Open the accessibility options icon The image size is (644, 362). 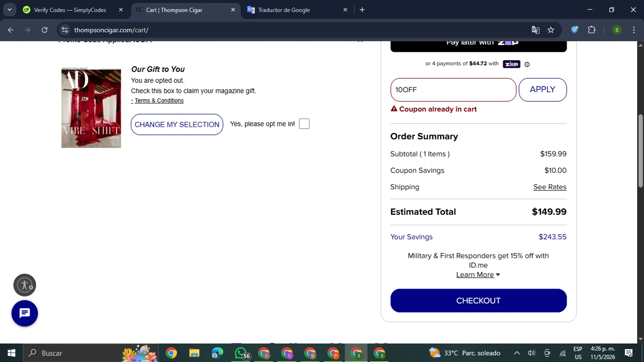(x=24, y=285)
